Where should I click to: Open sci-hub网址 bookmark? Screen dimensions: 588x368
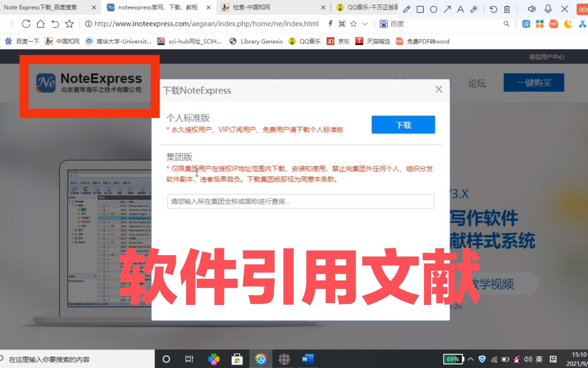pos(189,41)
